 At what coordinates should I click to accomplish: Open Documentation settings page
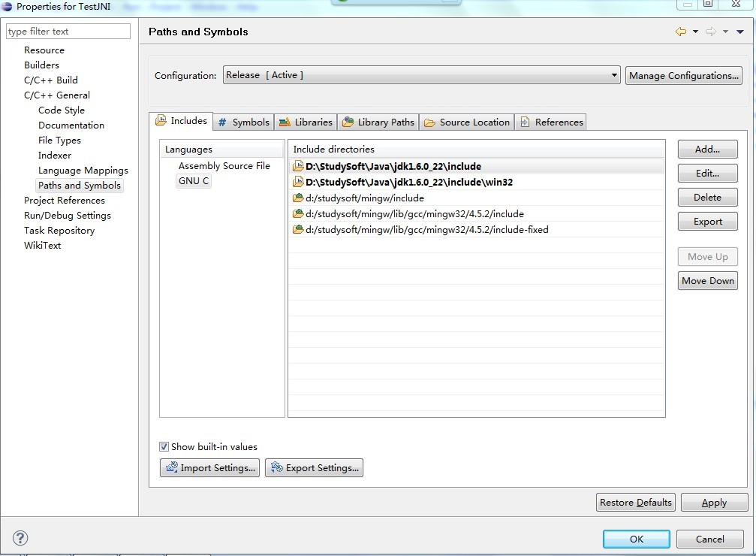coord(71,125)
